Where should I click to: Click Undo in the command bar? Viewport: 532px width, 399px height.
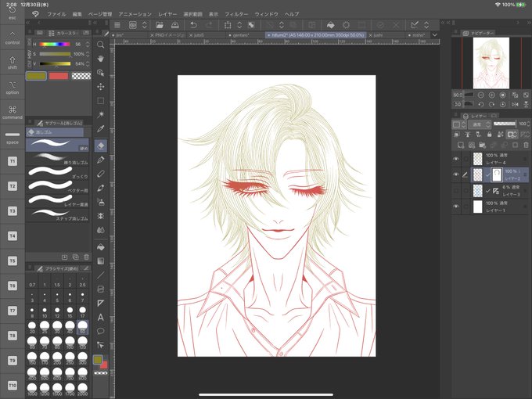(193, 25)
